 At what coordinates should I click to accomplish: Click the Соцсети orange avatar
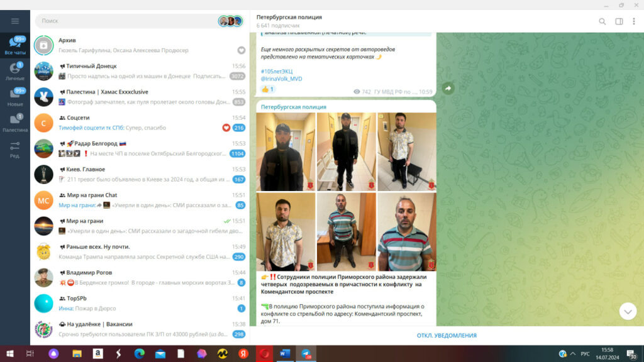click(43, 123)
